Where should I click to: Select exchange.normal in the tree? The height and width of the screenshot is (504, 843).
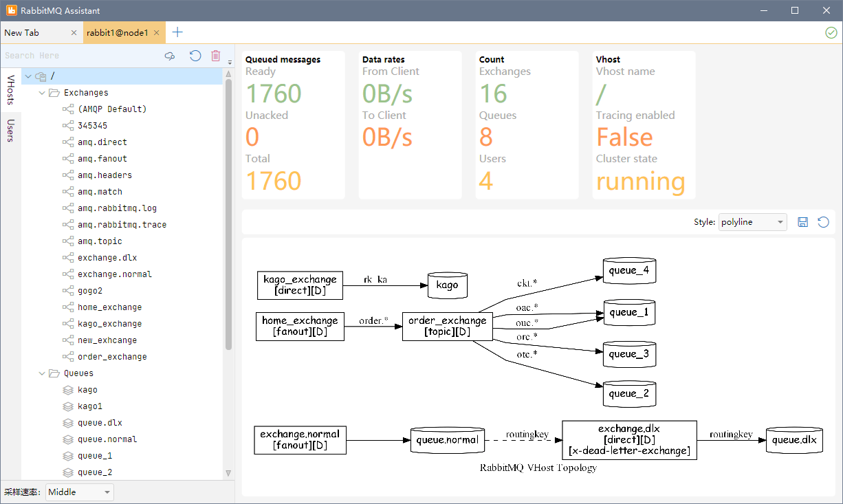click(115, 274)
